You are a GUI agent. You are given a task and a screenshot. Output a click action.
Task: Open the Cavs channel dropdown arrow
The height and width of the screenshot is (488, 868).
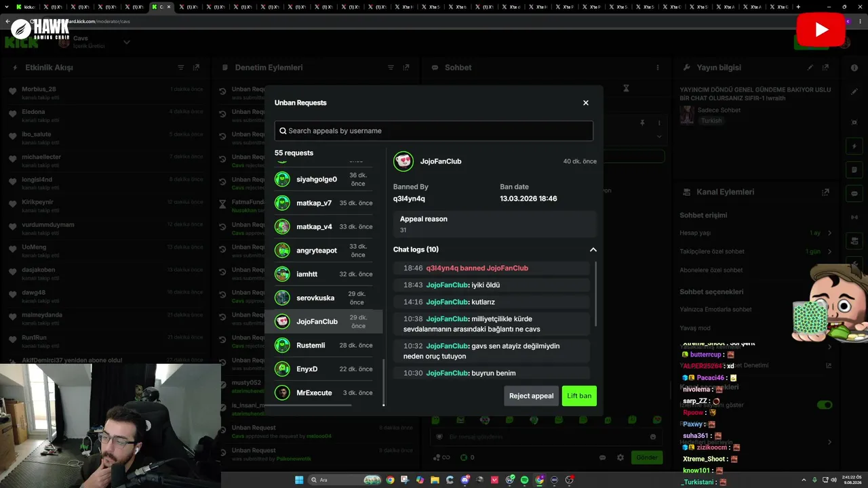127,42
